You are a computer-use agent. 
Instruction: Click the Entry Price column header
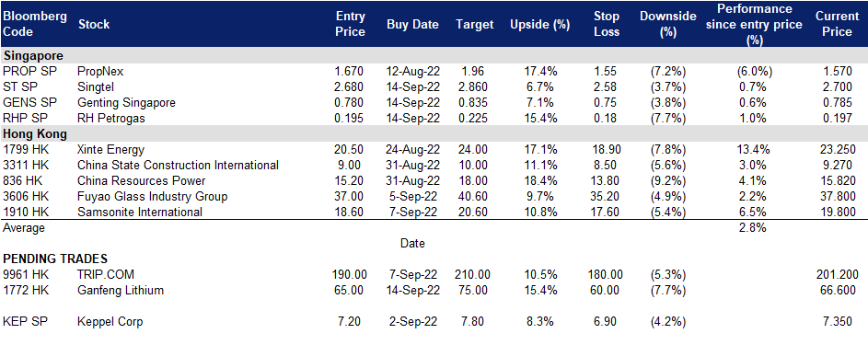(x=351, y=24)
